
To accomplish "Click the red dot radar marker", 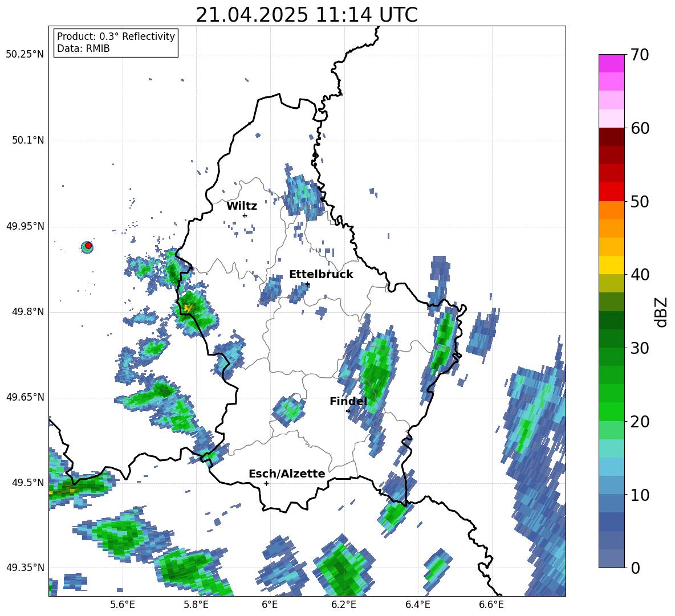I will tap(88, 246).
